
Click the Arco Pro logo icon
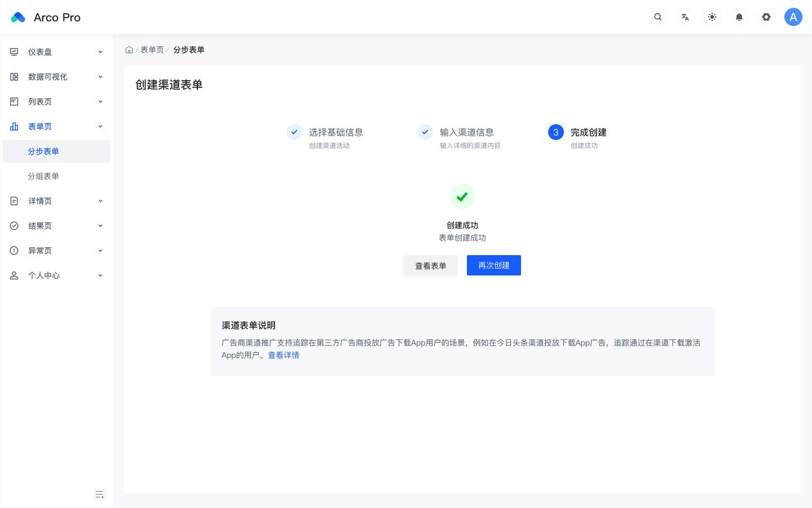tap(18, 17)
